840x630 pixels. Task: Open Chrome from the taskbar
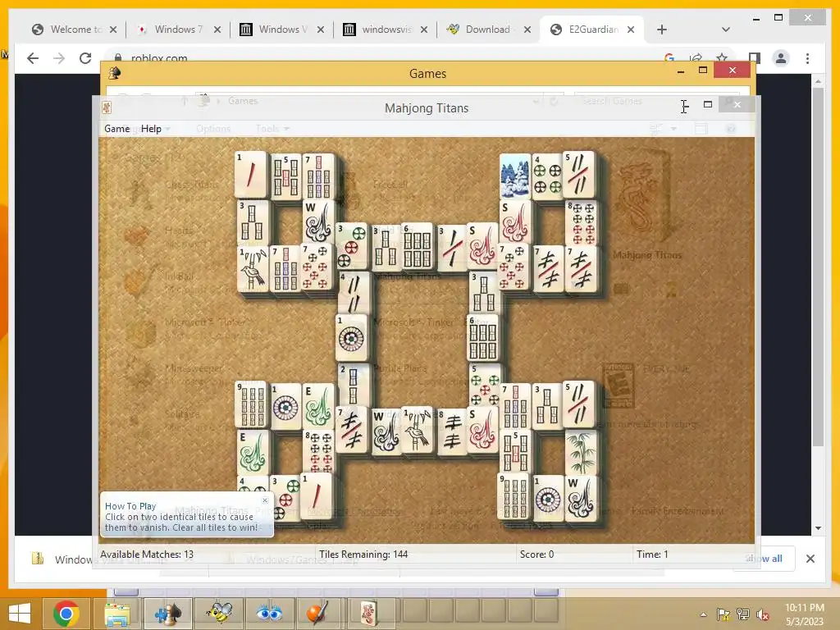point(66,613)
